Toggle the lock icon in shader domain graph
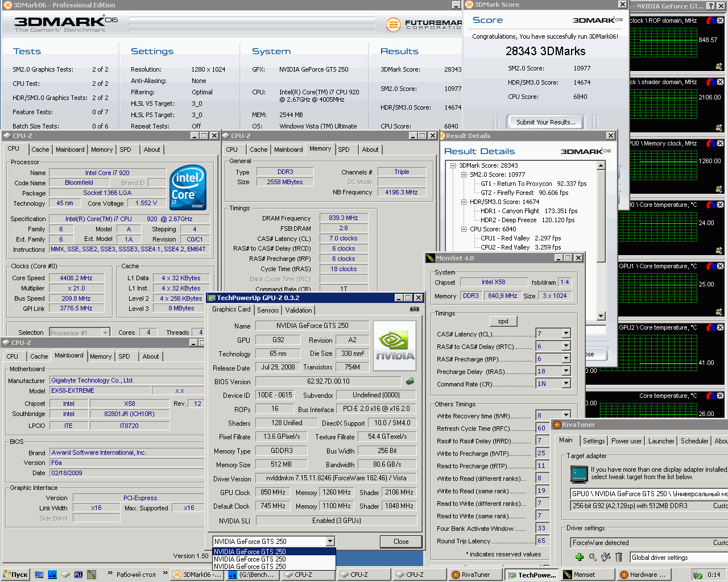728x582 pixels. pos(719,128)
